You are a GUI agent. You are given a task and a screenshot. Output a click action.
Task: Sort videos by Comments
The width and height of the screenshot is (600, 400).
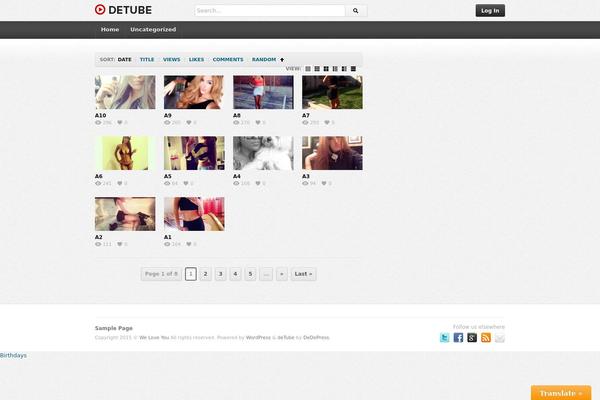point(228,60)
